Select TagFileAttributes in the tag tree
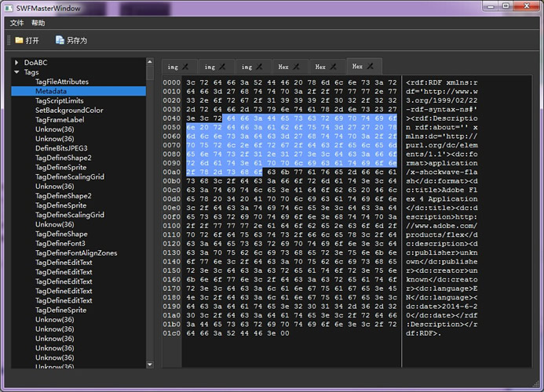Screen dimensions: 544x392 coord(62,82)
